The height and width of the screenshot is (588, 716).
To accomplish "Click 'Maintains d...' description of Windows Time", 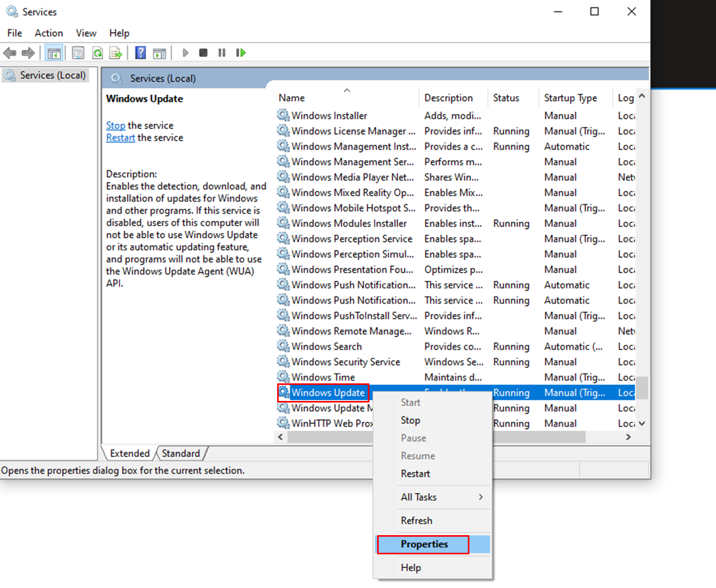I will [x=453, y=377].
